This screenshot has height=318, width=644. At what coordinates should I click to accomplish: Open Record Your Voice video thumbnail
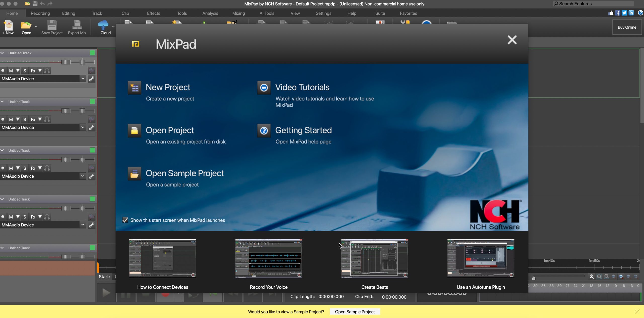tap(269, 259)
